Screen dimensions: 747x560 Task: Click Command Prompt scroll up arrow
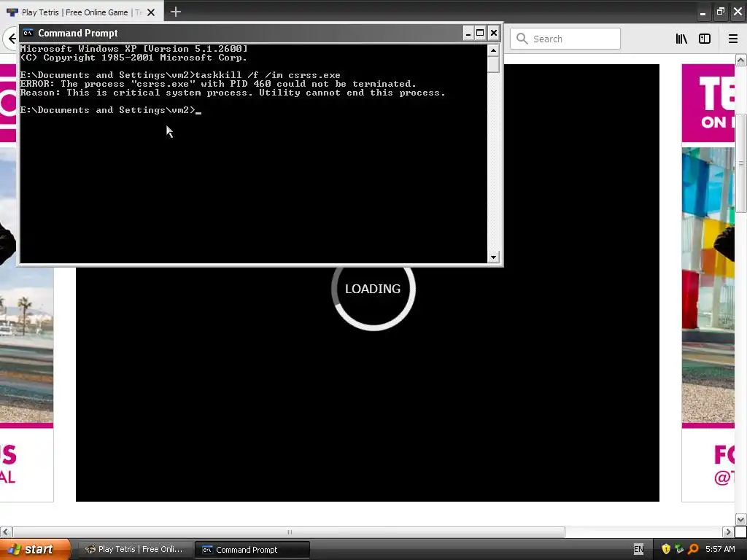coord(494,50)
